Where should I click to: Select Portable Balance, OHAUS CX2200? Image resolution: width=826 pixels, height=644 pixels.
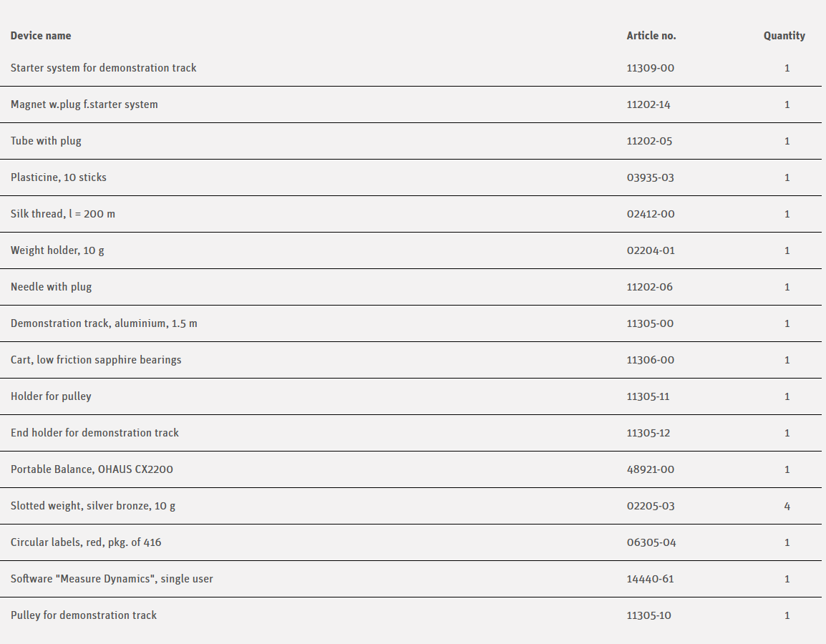(x=92, y=469)
